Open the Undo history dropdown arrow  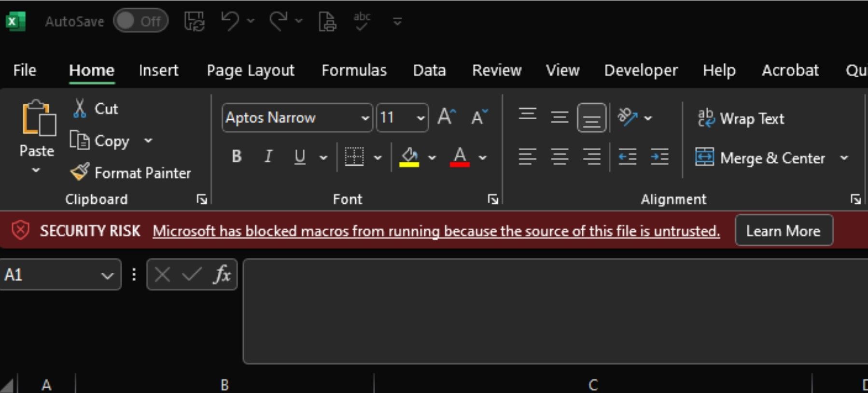pos(251,21)
